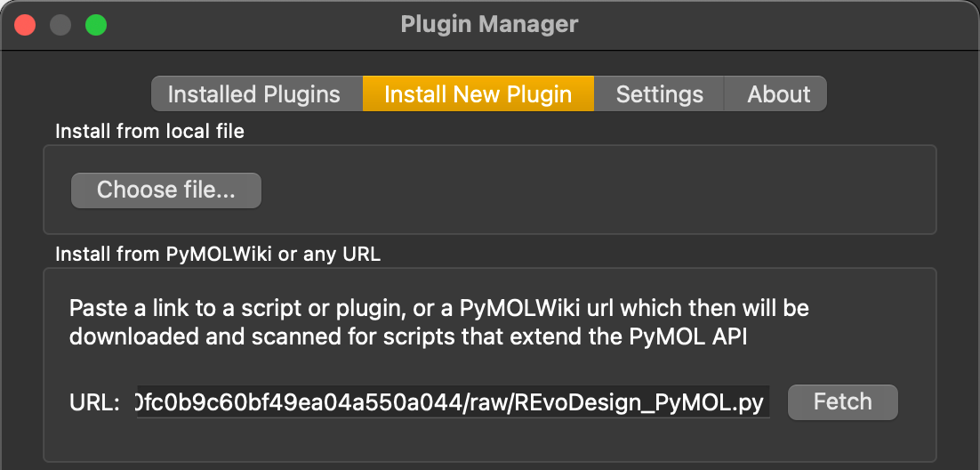Focus the URL input field
980x470 pixels.
[454, 402]
